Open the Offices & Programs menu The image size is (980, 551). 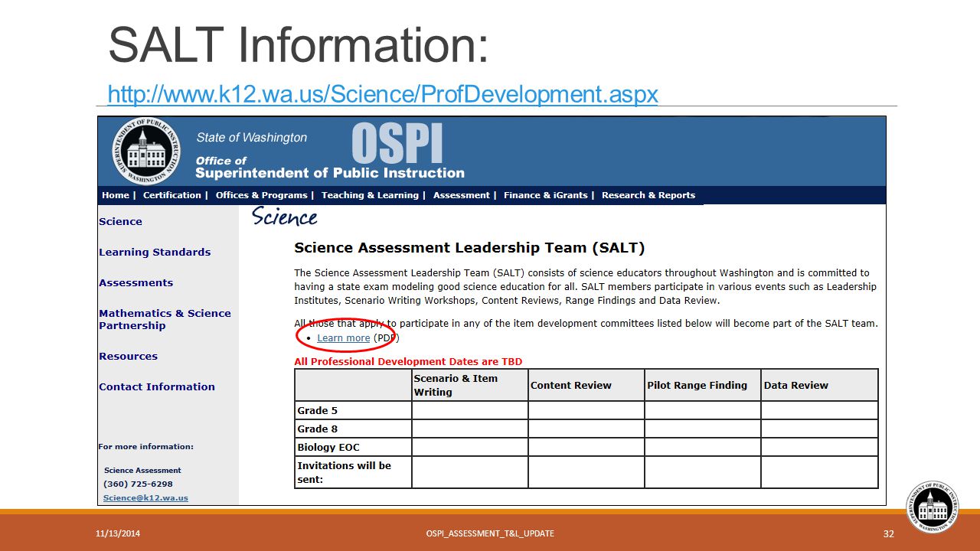(261, 195)
